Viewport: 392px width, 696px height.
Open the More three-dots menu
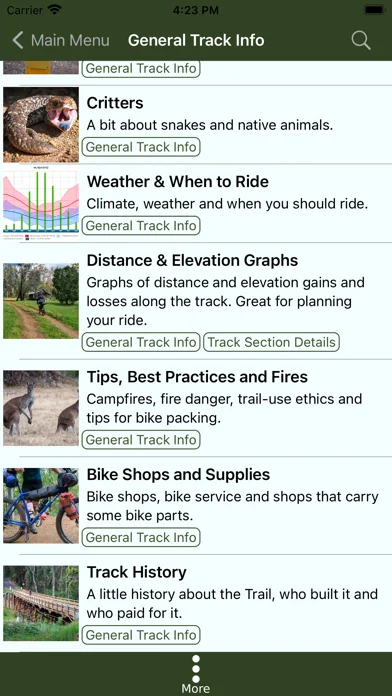pyautogui.click(x=196, y=674)
